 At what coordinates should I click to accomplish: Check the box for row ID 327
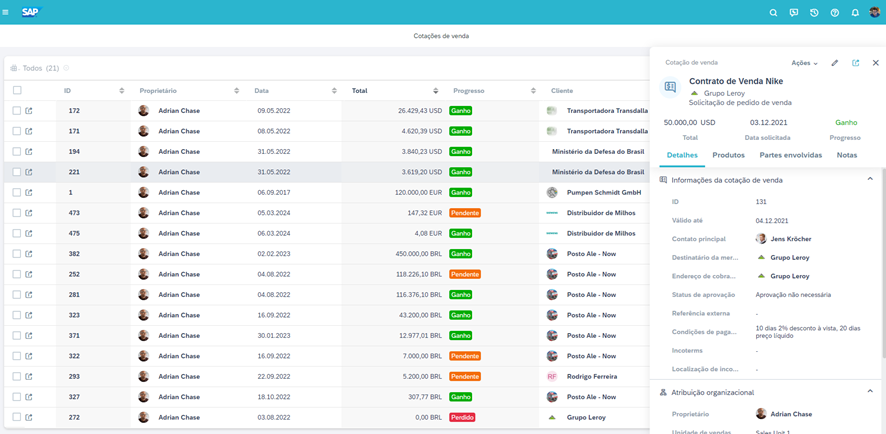tap(17, 397)
